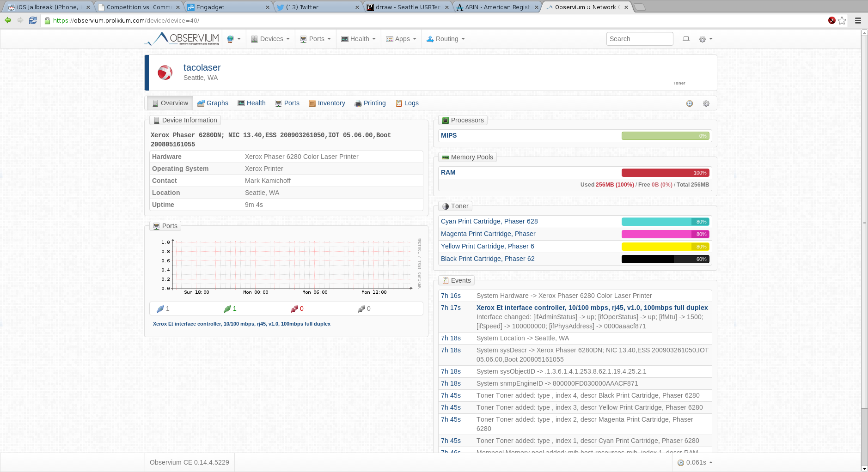Switch to the Logs tab
The height and width of the screenshot is (472, 868).
(407, 103)
